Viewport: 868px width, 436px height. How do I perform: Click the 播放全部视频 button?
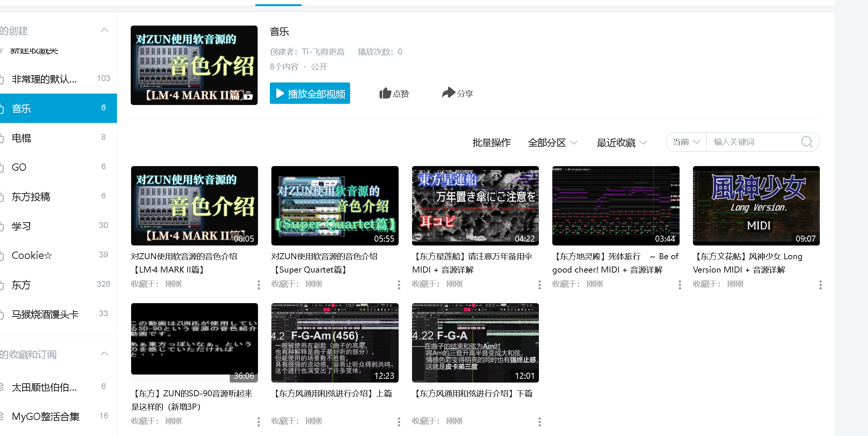pos(310,93)
